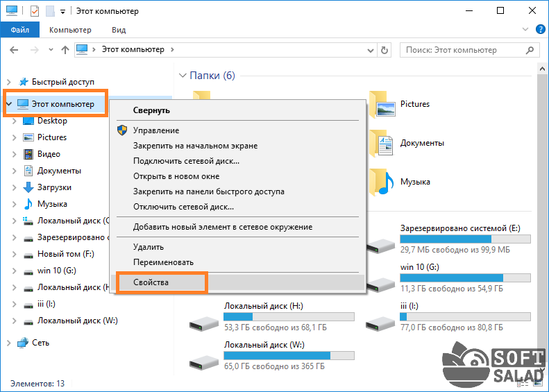The width and height of the screenshot is (549, 392).
Task: Click the Properties checkmark icon in title bar
Action: pyautogui.click(x=35, y=11)
